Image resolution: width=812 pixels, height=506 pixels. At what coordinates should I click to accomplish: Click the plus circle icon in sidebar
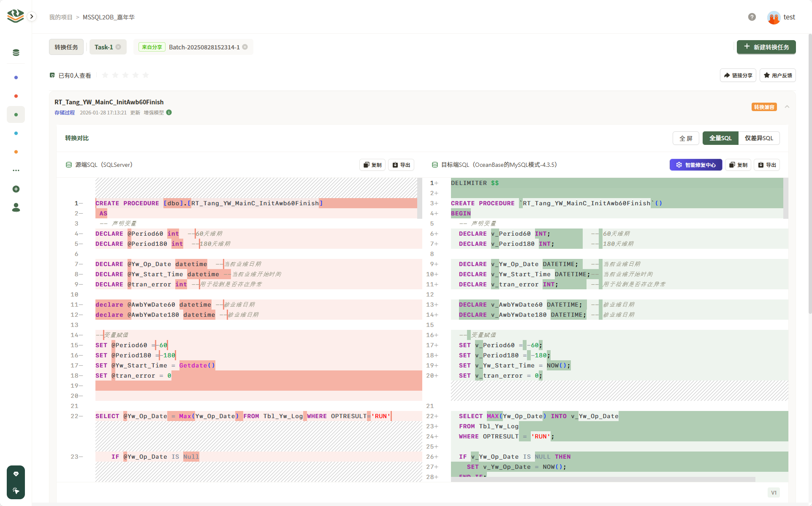point(16,189)
